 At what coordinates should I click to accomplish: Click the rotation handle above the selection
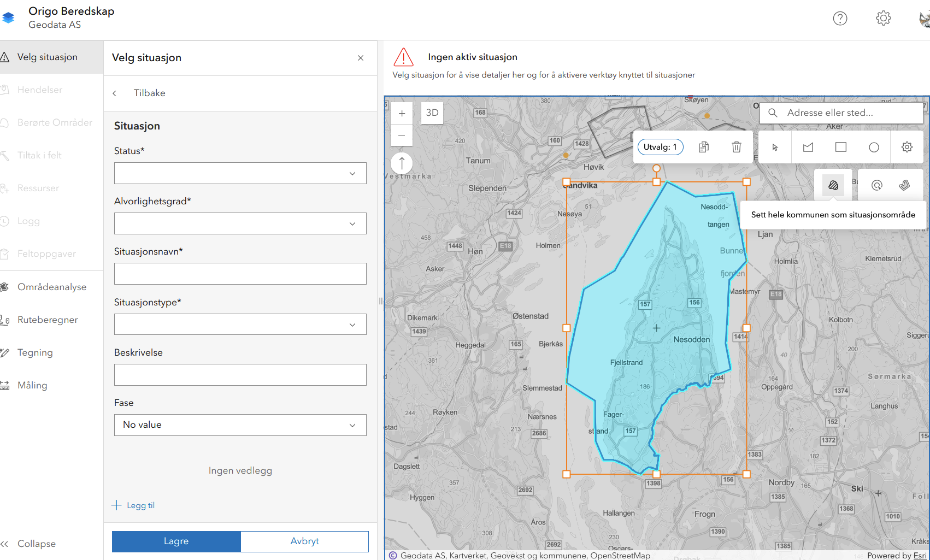coord(657,168)
